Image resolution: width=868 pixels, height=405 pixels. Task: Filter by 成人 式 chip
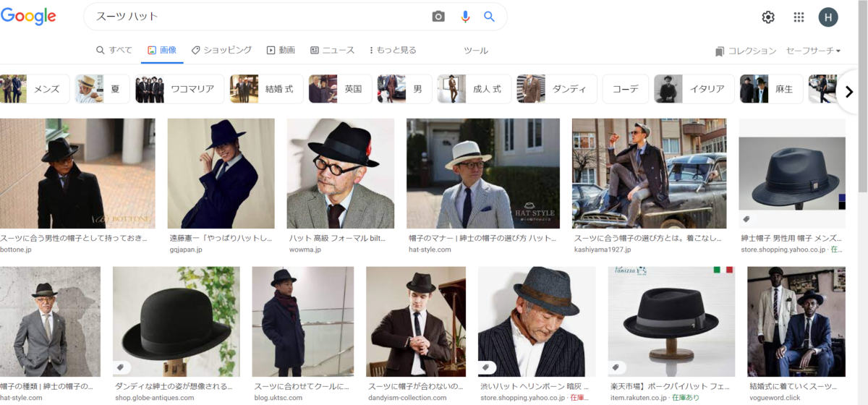pos(474,89)
